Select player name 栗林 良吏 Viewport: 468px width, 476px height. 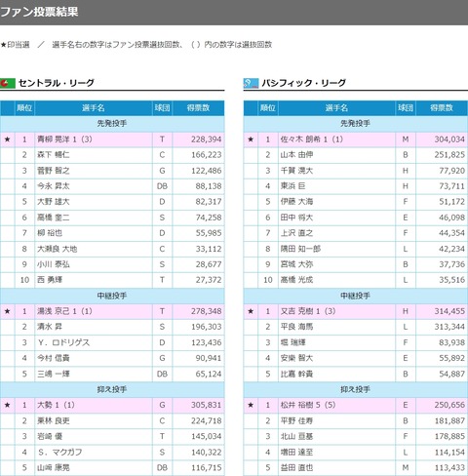tap(54, 421)
